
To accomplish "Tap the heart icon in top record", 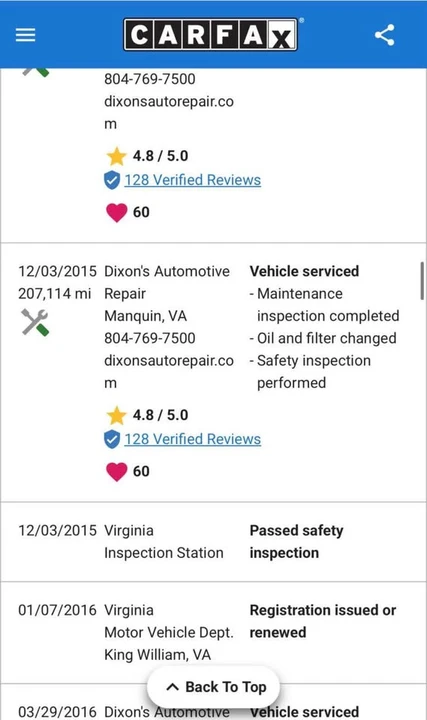I will [x=117, y=213].
